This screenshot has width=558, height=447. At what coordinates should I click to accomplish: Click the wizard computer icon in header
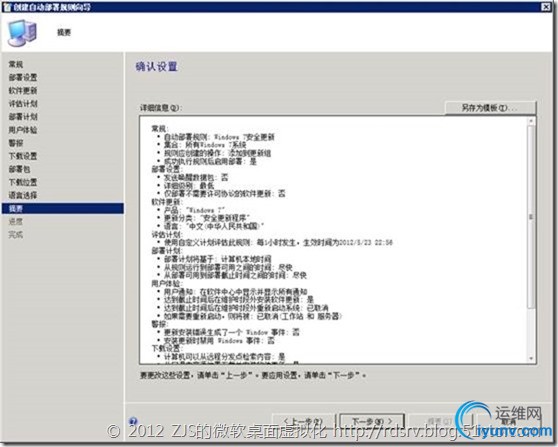[22, 33]
